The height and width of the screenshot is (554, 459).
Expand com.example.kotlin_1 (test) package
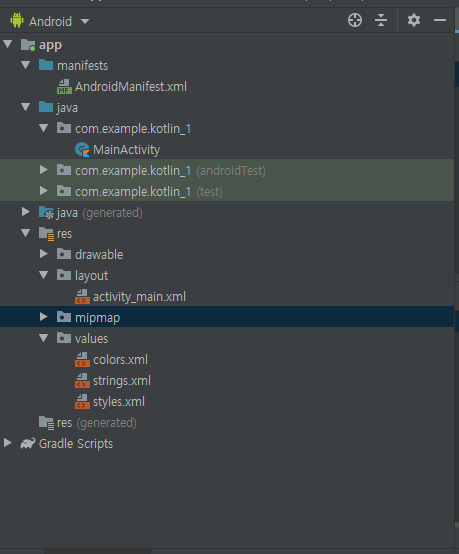click(x=44, y=191)
